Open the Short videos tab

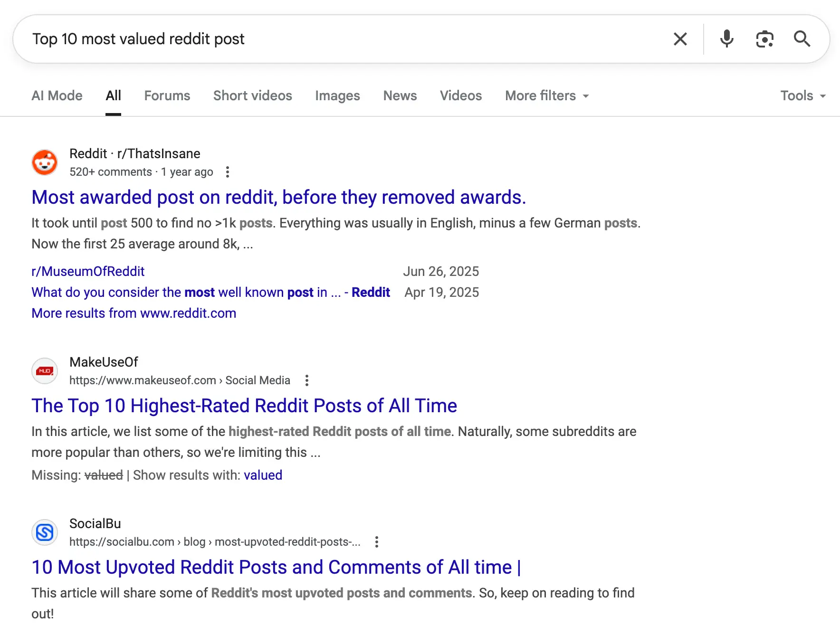tap(253, 96)
